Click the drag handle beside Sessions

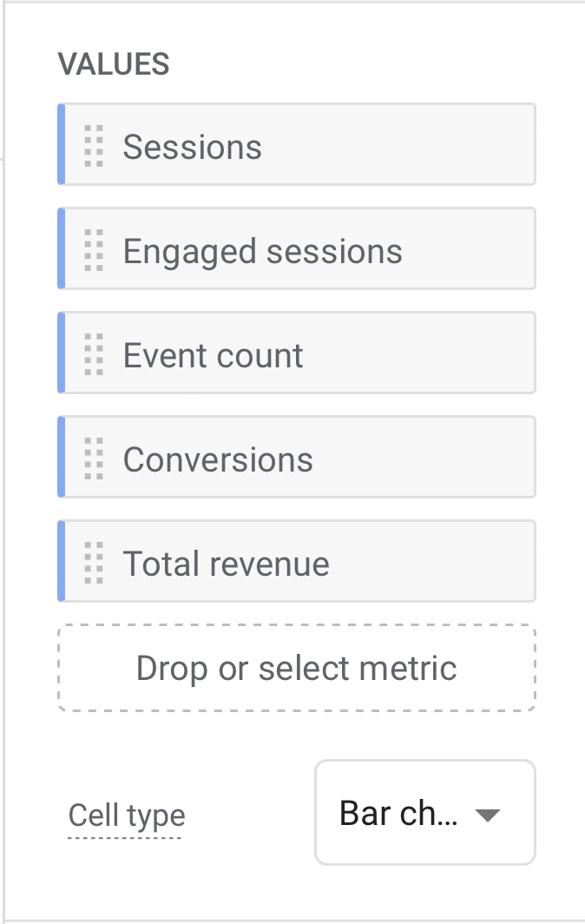tap(94, 145)
